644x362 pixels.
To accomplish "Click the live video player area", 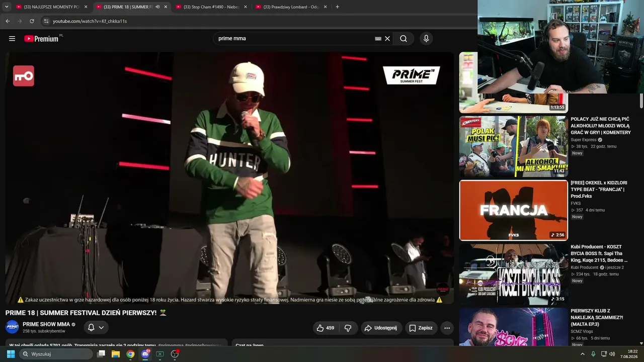I will coord(229,178).
